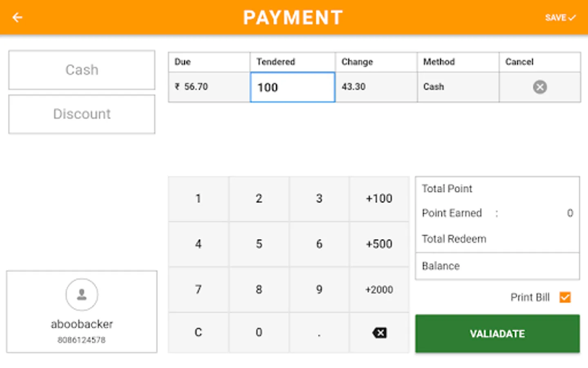Tap digit 0 on the keypad

pyautogui.click(x=259, y=332)
